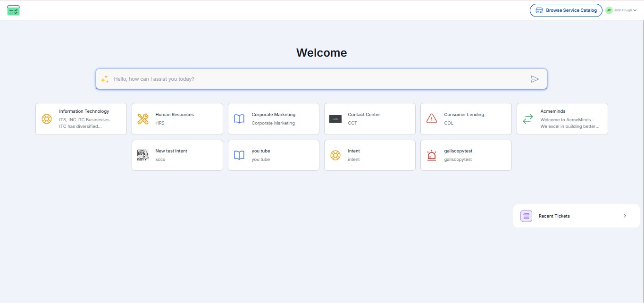Open the Corporate Marketing card title
This screenshot has width=644, height=303.
click(274, 115)
